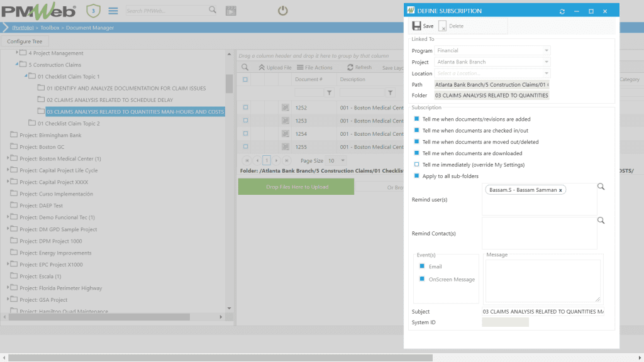
Task: Open the (Portfolio) breadcrumb link
Action: 23,28
